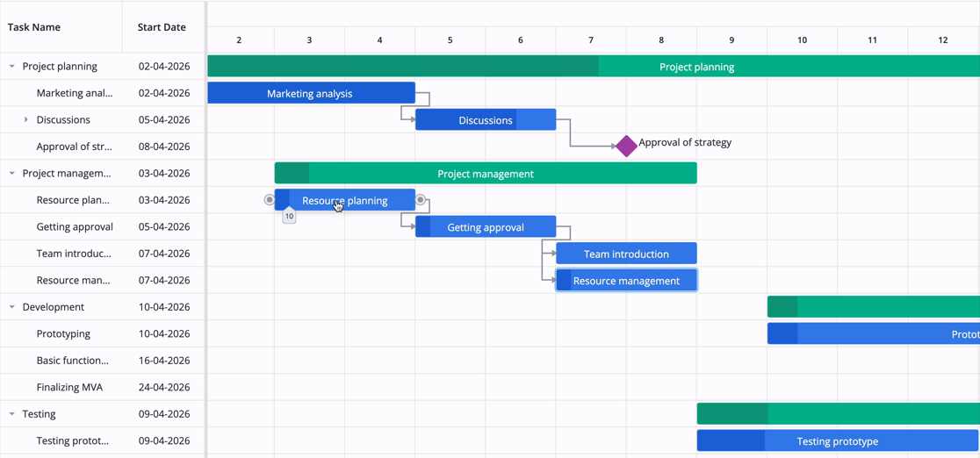Click start date 02-04-2026 of Project planning
980x458 pixels.
163,66
